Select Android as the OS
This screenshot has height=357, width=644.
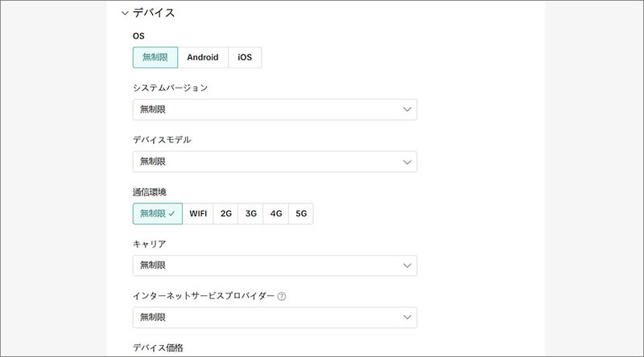(203, 58)
